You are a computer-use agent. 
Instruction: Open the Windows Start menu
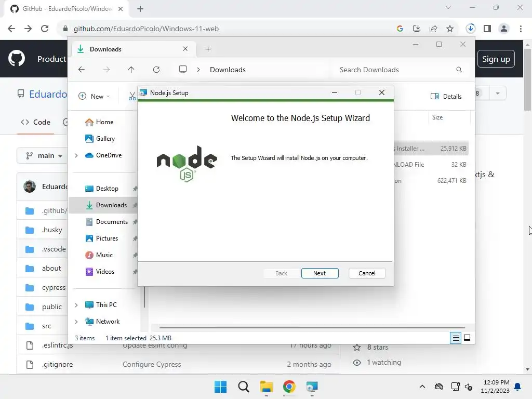[x=220, y=387]
